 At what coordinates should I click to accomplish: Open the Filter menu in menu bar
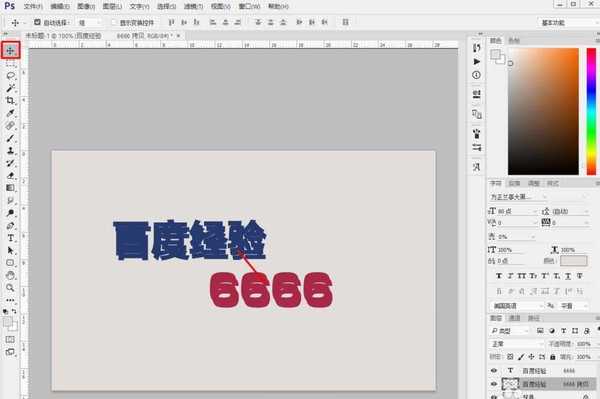pos(193,7)
